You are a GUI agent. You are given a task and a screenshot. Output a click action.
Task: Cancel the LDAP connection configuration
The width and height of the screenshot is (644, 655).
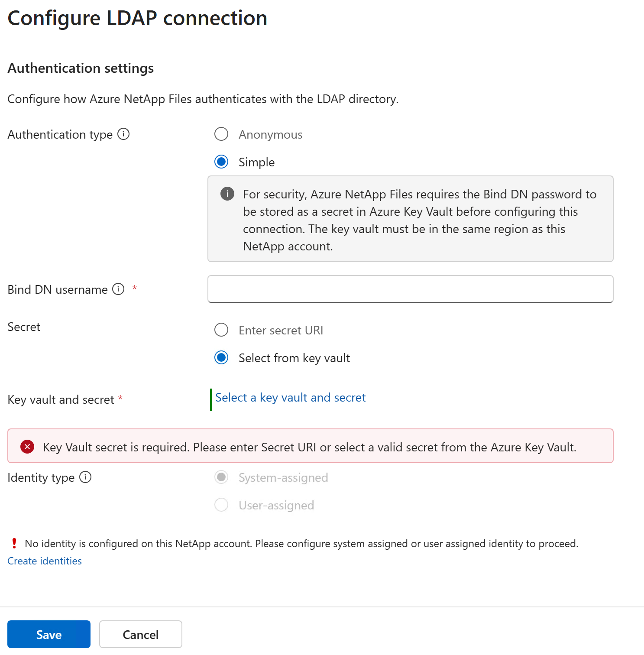pos(141,634)
